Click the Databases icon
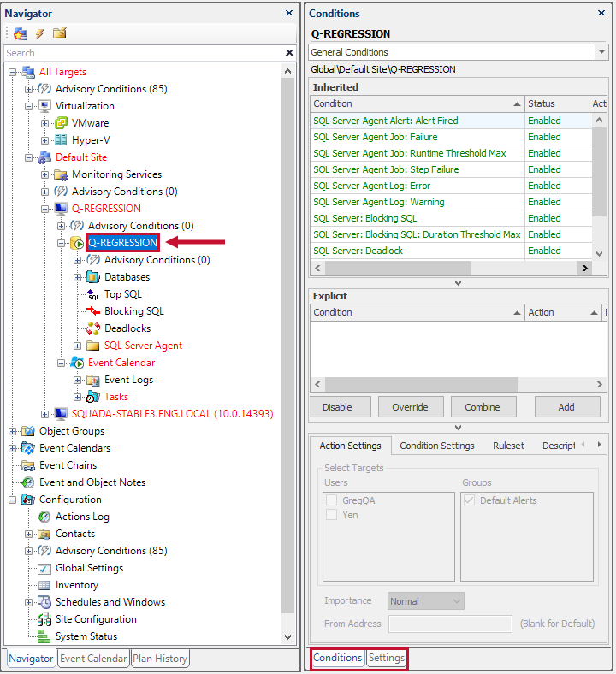The image size is (616, 674). [93, 277]
